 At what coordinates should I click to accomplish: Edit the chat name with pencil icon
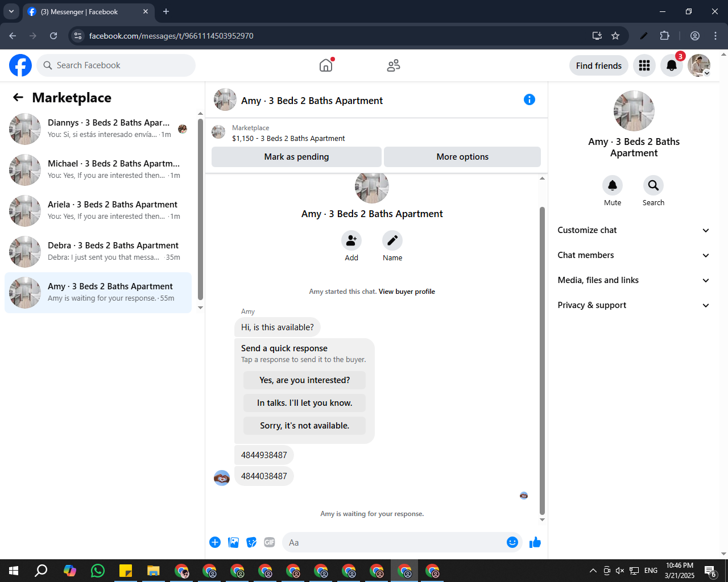point(392,240)
